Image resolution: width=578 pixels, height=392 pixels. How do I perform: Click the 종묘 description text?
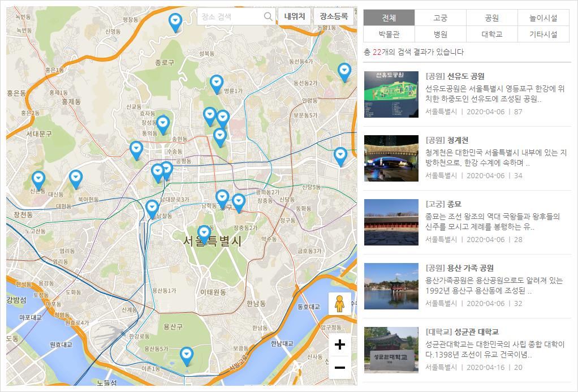coord(493,221)
